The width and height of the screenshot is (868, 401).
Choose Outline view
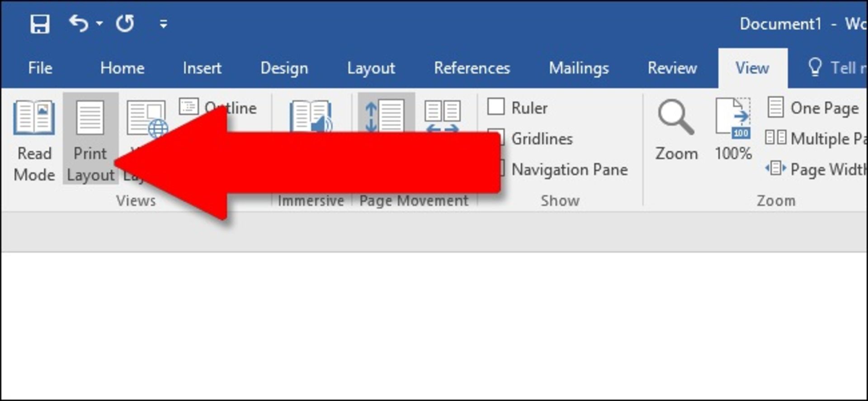pyautogui.click(x=218, y=108)
